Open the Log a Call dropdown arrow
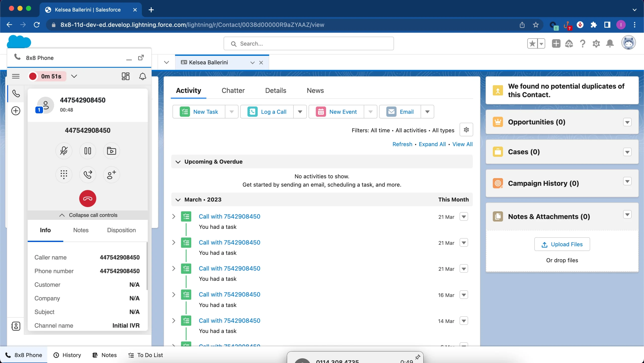644x363 pixels. coord(300,112)
